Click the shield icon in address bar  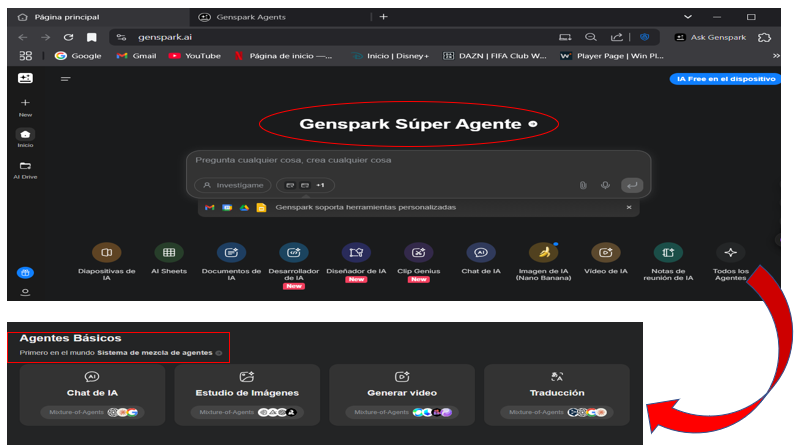[x=644, y=37]
